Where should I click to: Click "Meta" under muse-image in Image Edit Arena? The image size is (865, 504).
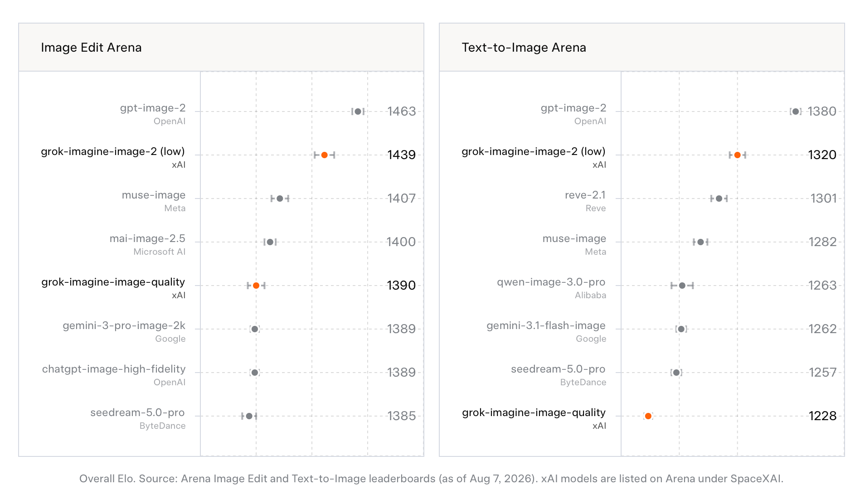(175, 208)
